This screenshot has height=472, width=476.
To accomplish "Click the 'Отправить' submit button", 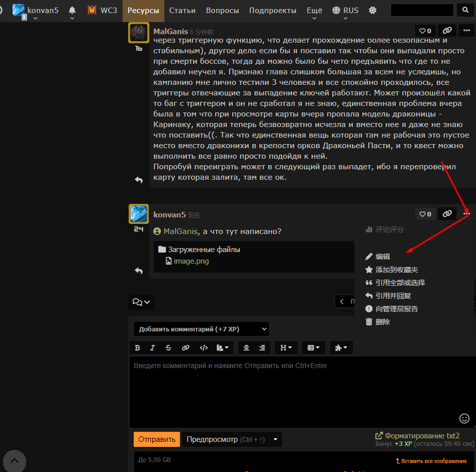I will [x=157, y=439].
